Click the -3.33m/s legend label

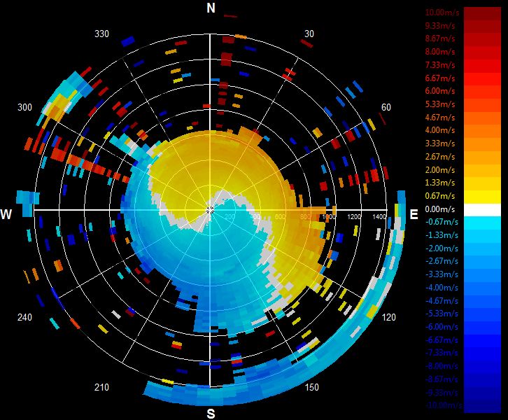pyautogui.click(x=442, y=275)
